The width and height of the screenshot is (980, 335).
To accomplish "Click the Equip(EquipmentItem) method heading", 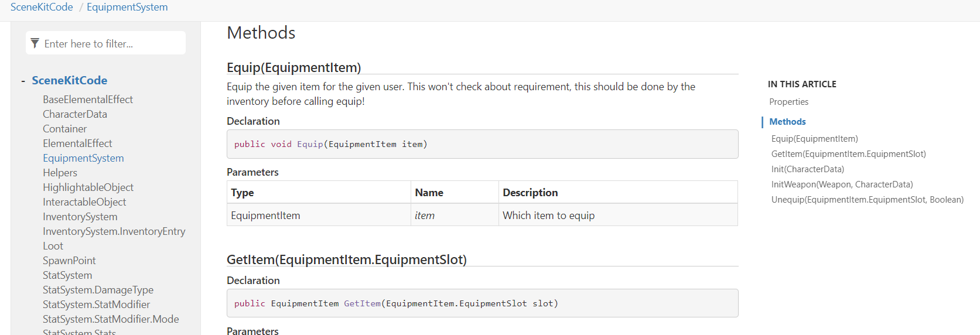I will point(293,67).
